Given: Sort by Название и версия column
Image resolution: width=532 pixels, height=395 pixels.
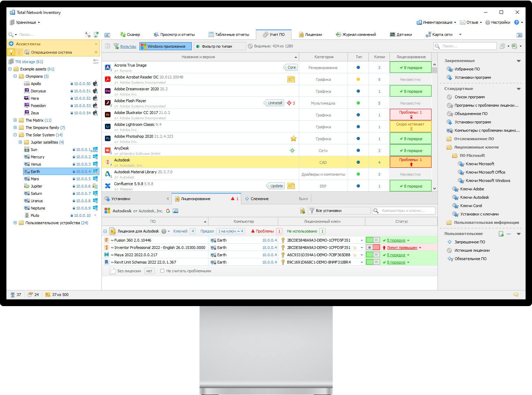Looking at the screenshot, I should [x=200, y=57].
